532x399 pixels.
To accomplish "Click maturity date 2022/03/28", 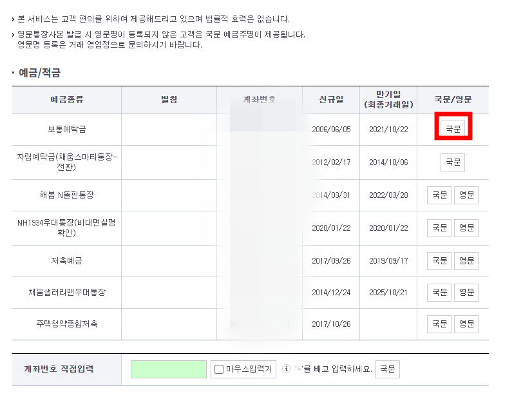I will click(x=388, y=195).
